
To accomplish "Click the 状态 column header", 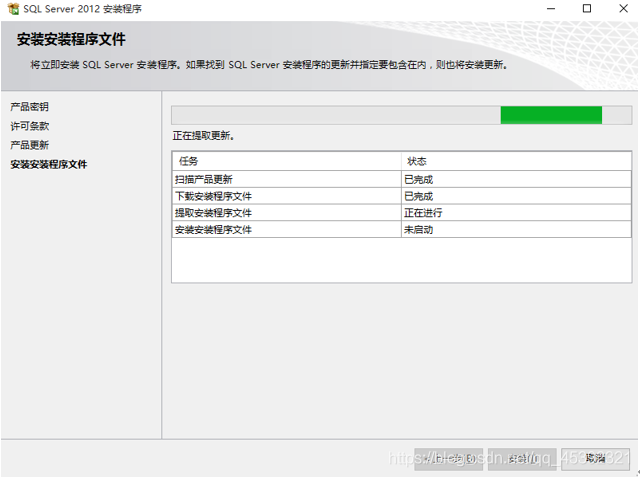I will (x=516, y=161).
